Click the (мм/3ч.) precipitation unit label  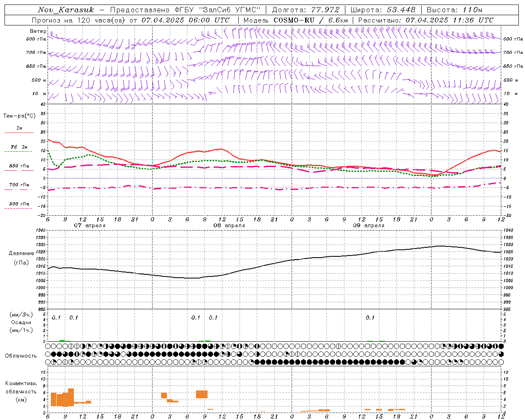coord(21,315)
